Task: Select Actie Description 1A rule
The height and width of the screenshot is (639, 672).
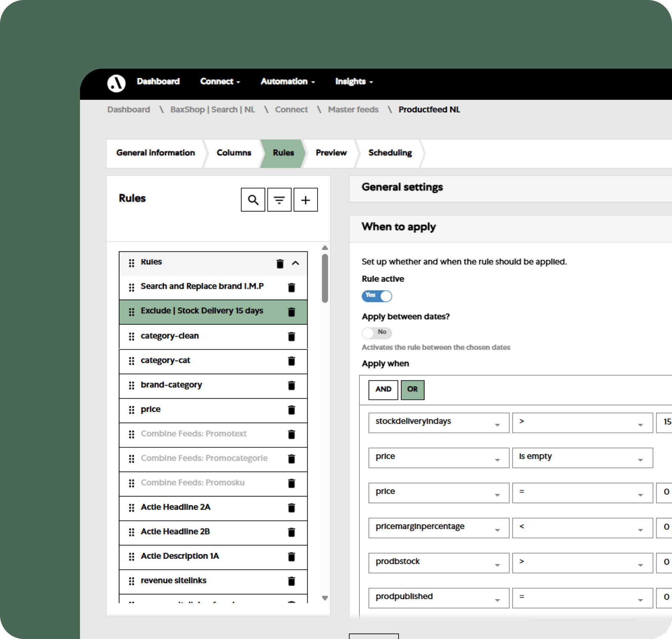Action: (x=213, y=557)
